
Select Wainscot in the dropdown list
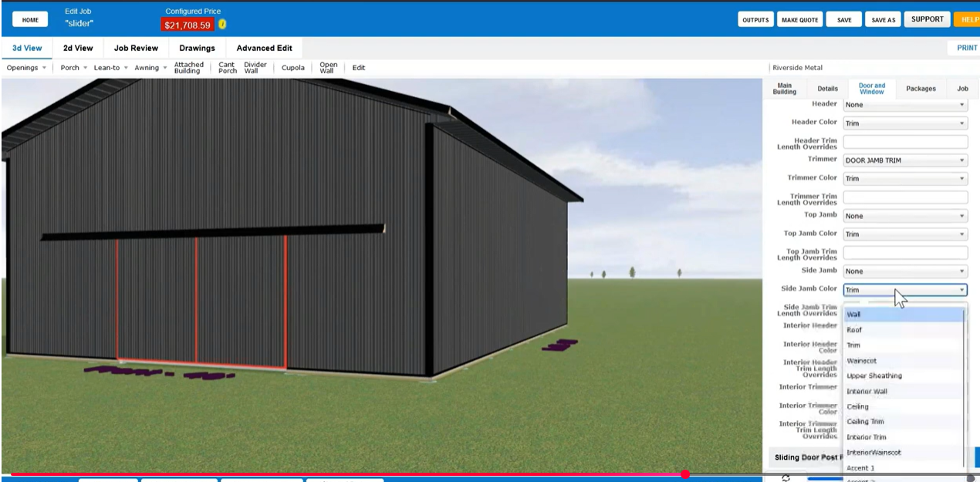(x=861, y=361)
